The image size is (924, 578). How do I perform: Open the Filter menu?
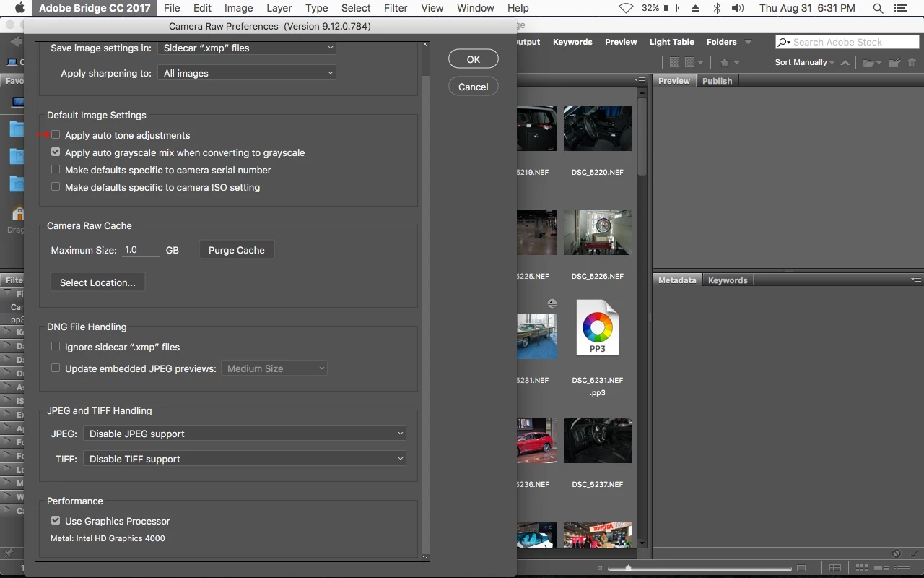coord(396,8)
